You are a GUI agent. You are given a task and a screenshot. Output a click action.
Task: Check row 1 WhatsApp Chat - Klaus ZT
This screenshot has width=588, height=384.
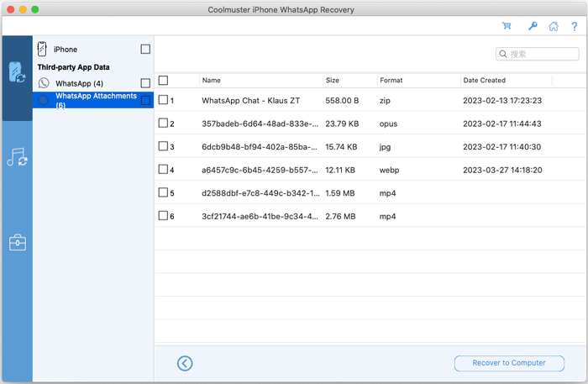click(163, 100)
